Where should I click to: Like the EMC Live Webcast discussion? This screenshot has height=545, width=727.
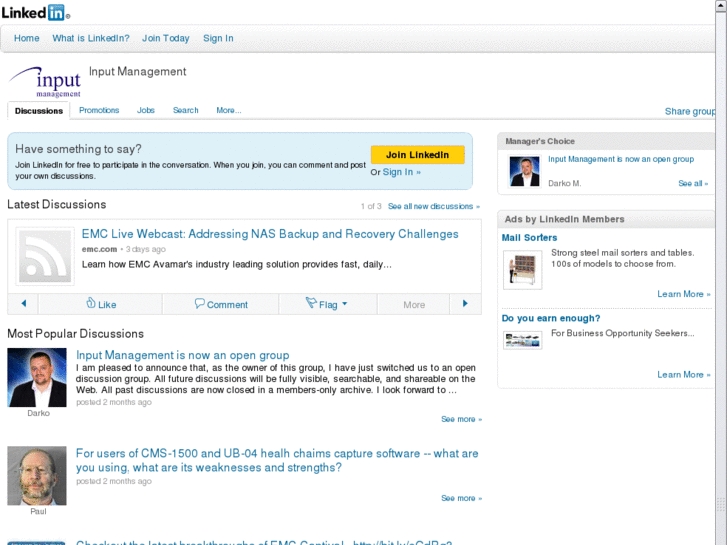click(x=101, y=304)
